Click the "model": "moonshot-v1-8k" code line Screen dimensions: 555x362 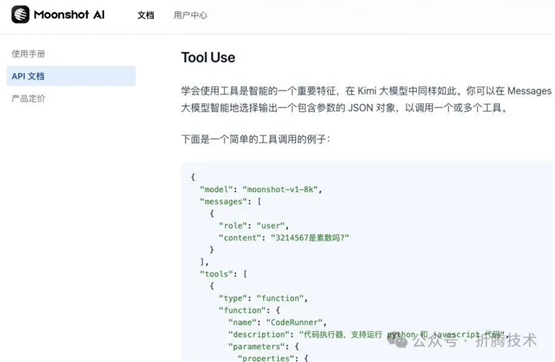(x=261, y=189)
